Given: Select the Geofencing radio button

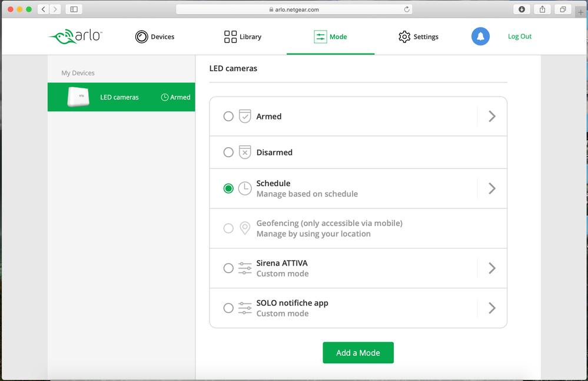Looking at the screenshot, I should click(228, 228).
